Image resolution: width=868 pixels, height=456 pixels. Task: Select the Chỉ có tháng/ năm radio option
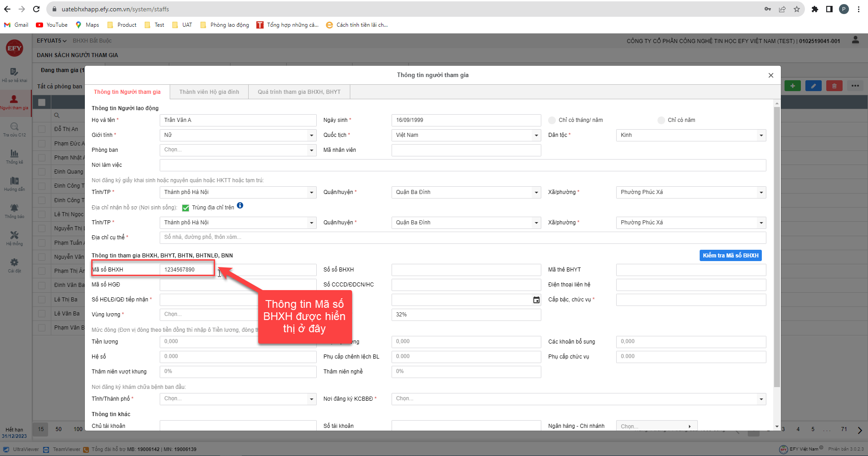point(552,120)
